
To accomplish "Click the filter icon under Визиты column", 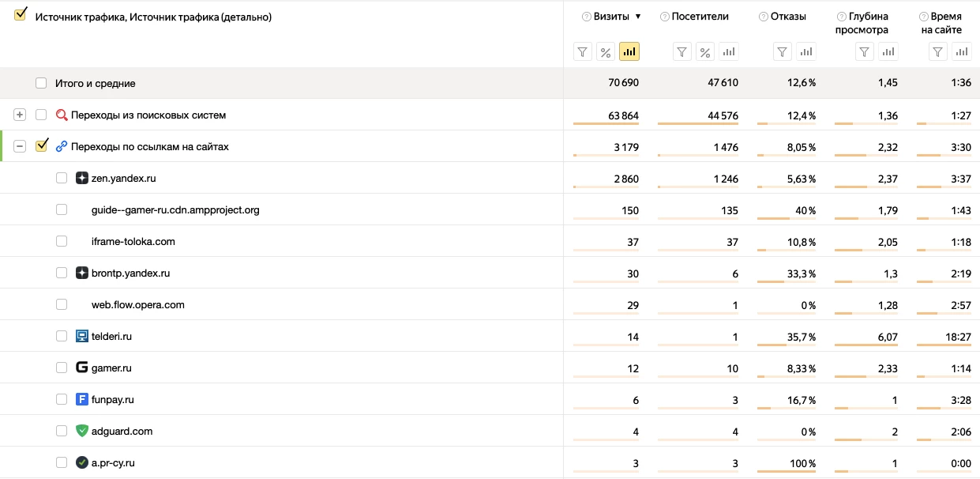I will coord(583,52).
